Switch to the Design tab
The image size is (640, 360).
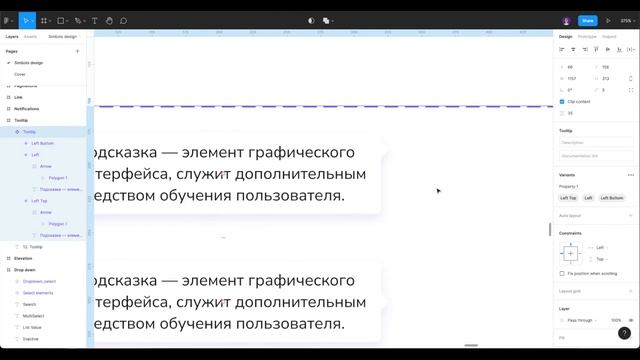(565, 37)
